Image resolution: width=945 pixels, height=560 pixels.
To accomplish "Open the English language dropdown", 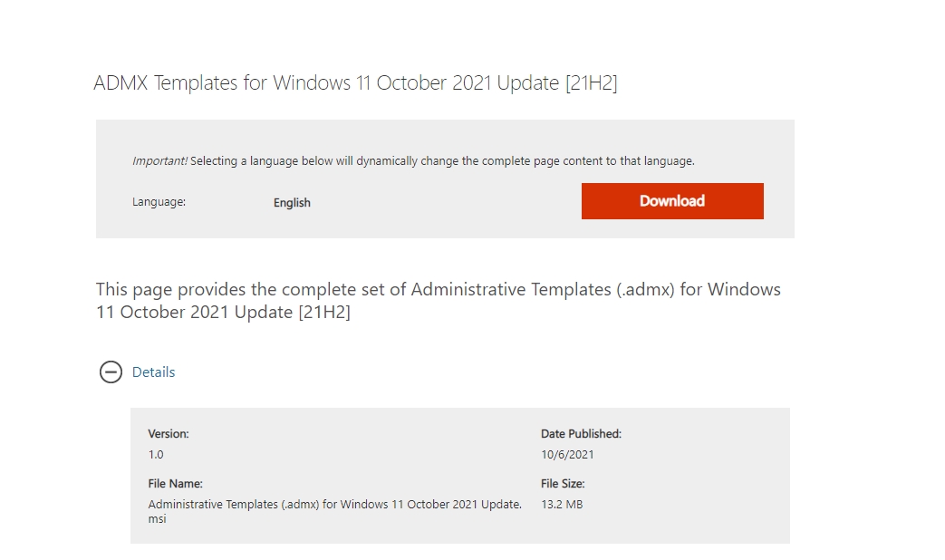I will 292,203.
